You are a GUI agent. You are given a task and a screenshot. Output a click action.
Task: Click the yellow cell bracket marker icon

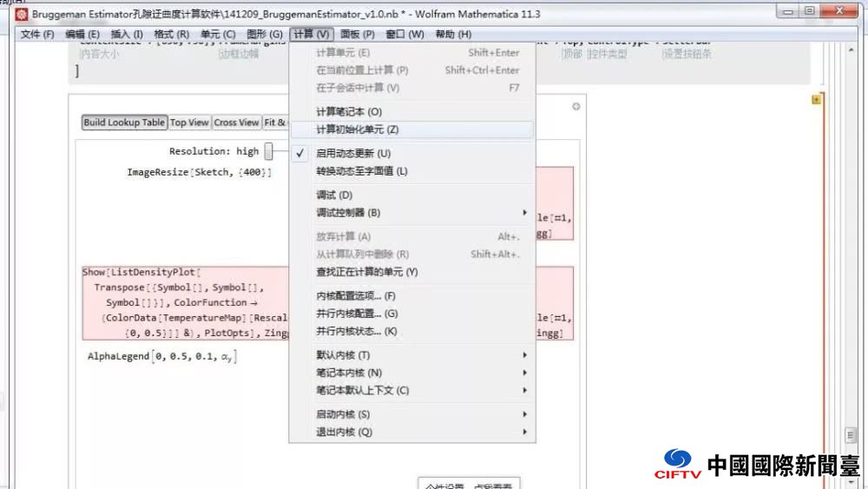816,100
